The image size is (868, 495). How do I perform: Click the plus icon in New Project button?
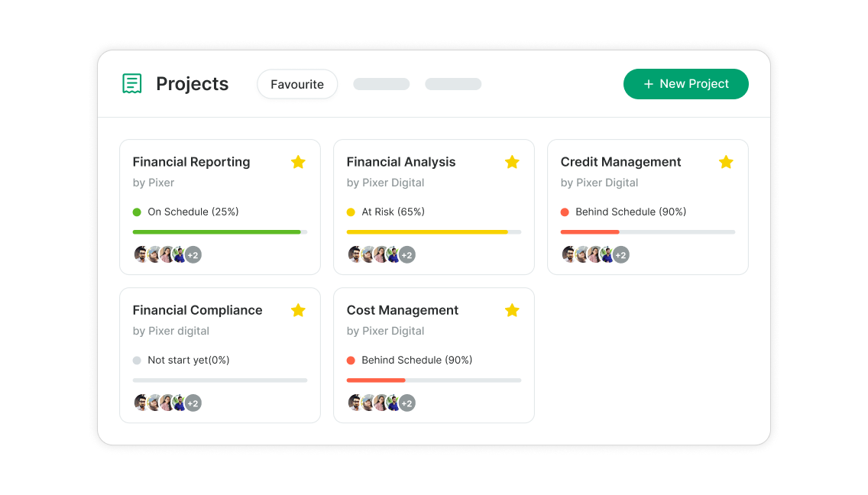(x=648, y=84)
